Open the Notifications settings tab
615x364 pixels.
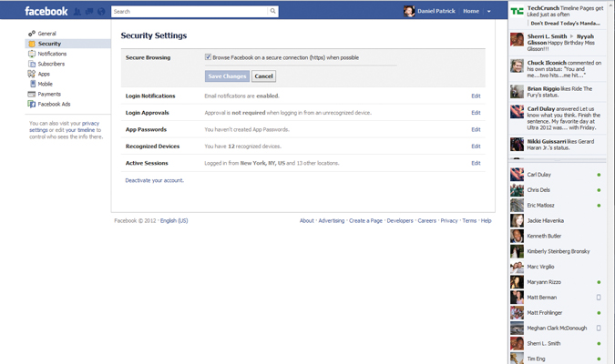tap(52, 54)
